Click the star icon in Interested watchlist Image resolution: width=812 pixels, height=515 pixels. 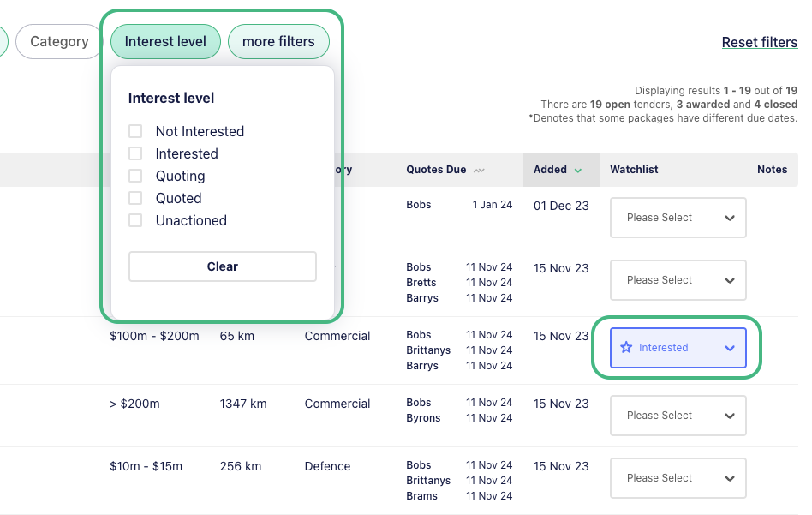(626, 348)
